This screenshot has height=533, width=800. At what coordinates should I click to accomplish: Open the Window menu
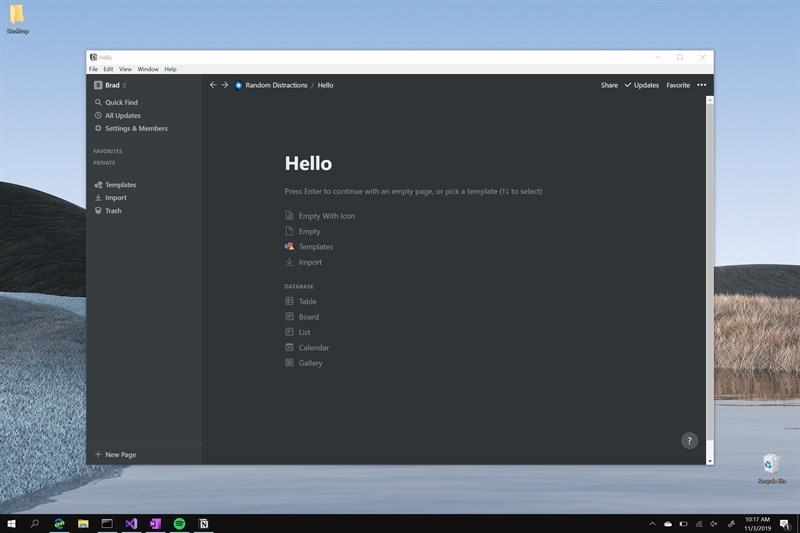click(x=148, y=69)
